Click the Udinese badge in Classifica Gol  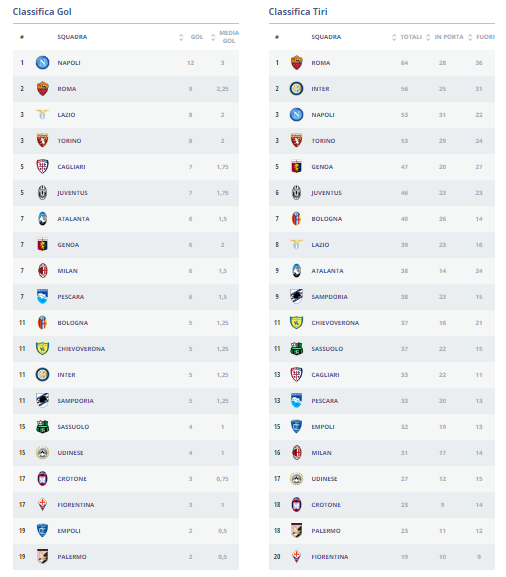[42, 453]
